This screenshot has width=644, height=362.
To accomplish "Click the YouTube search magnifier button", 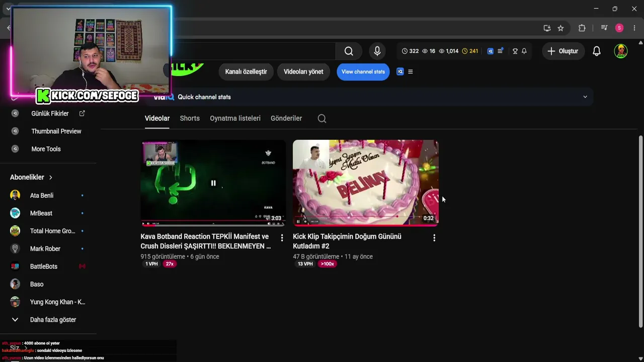I will click(x=349, y=51).
